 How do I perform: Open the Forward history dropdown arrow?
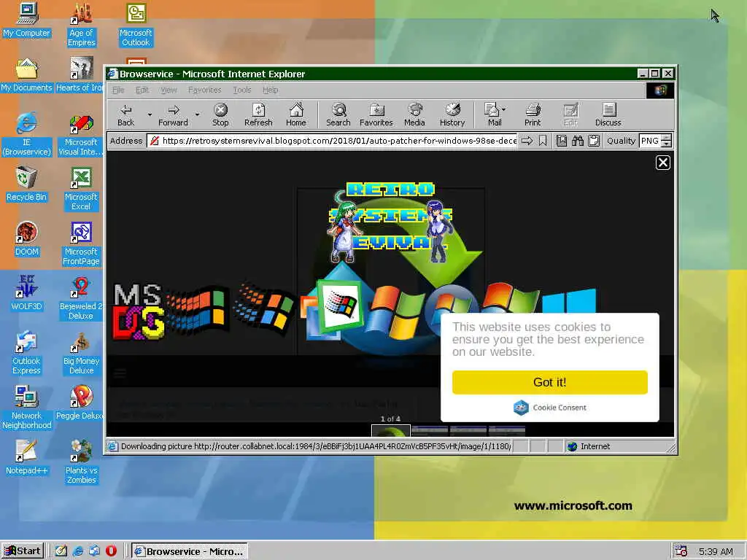[197, 114]
